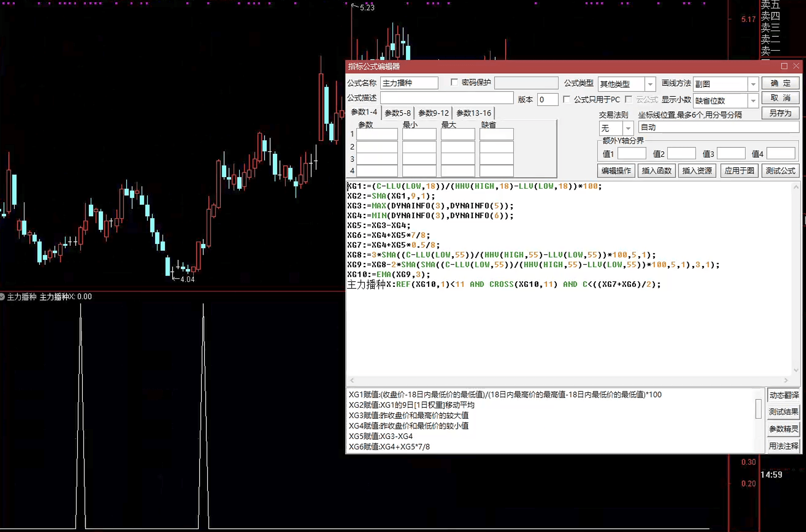The height and width of the screenshot is (532, 806).
Task: Click the password input field
Action: [526, 83]
